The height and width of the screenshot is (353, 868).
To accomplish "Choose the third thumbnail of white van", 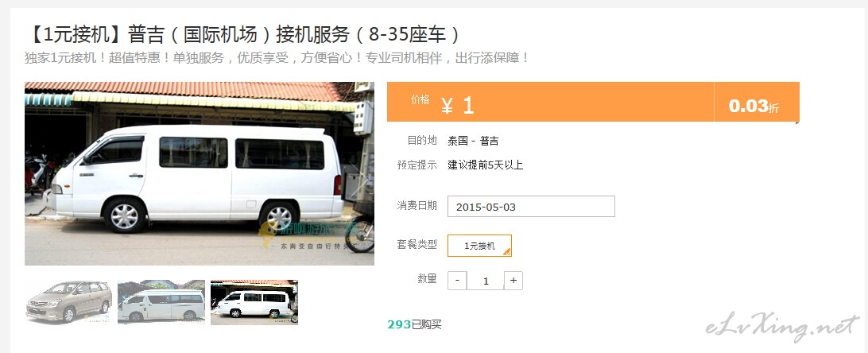I will point(254,302).
